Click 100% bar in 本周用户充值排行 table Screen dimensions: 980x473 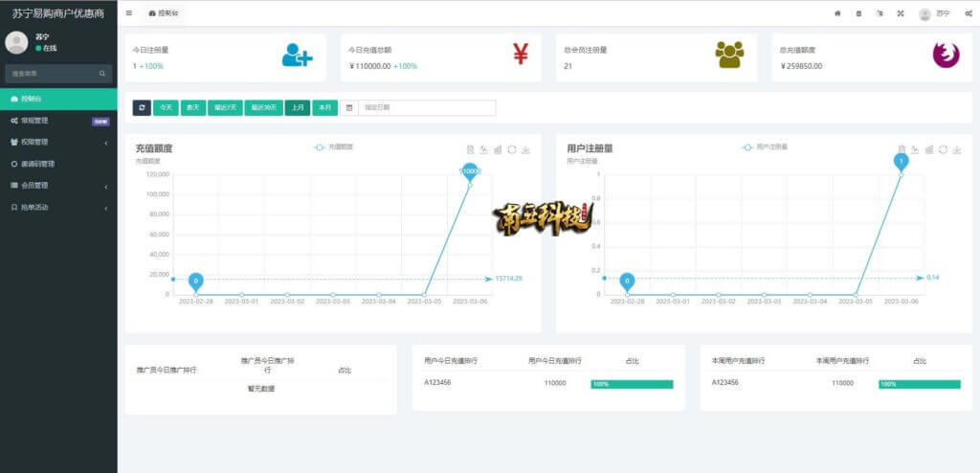(920, 384)
